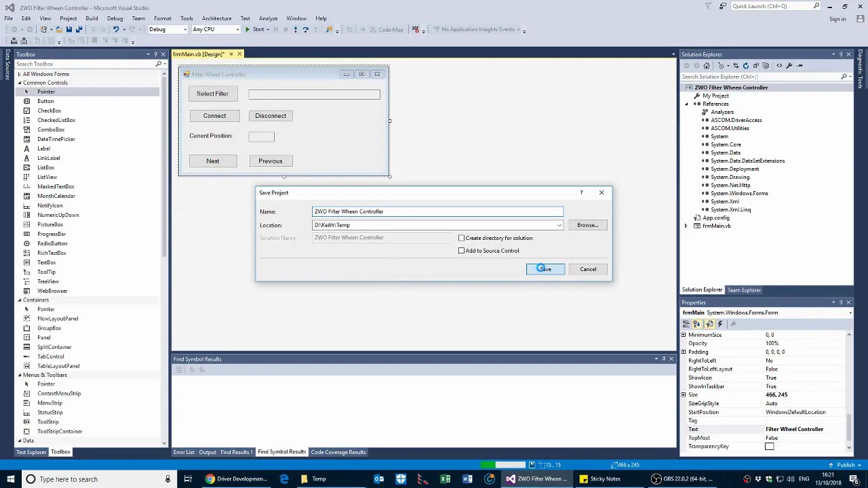The image size is (868, 488).
Task: Click the Browse... button
Action: tap(588, 225)
